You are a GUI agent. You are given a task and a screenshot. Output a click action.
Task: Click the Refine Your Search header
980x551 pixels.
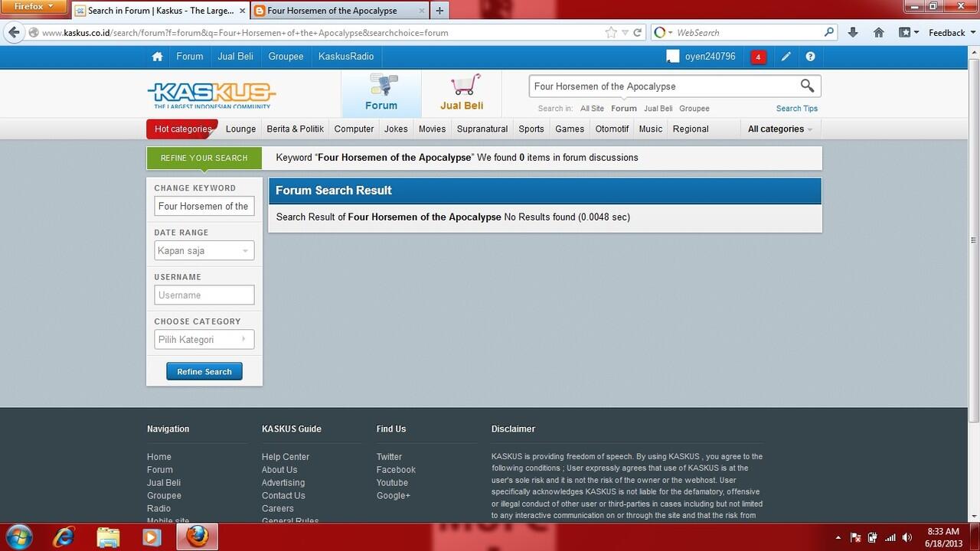(204, 158)
